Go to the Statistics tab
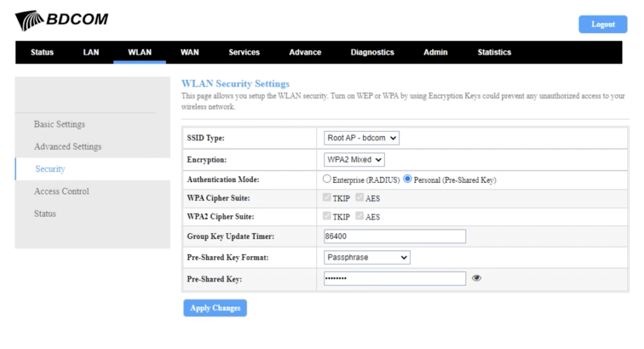 click(x=494, y=52)
